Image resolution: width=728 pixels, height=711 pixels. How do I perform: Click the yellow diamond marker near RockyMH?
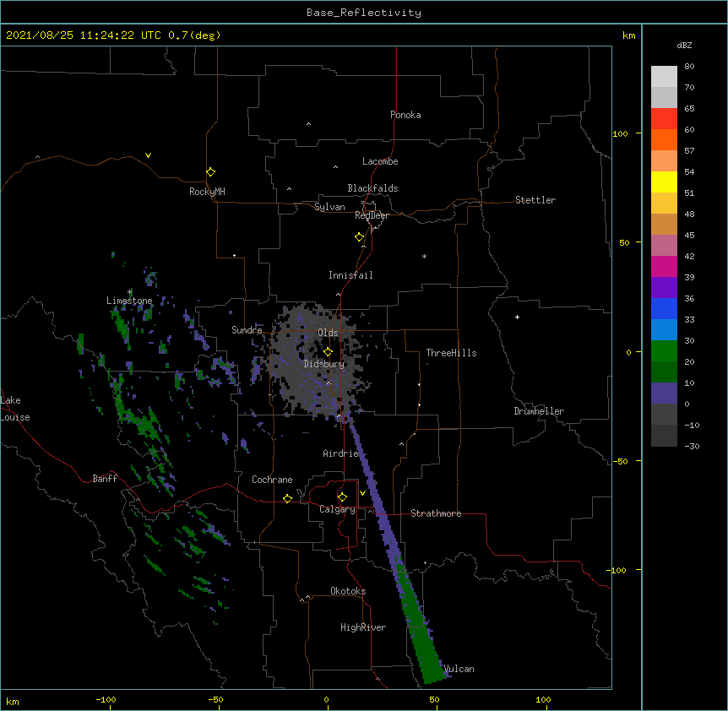coord(211,172)
